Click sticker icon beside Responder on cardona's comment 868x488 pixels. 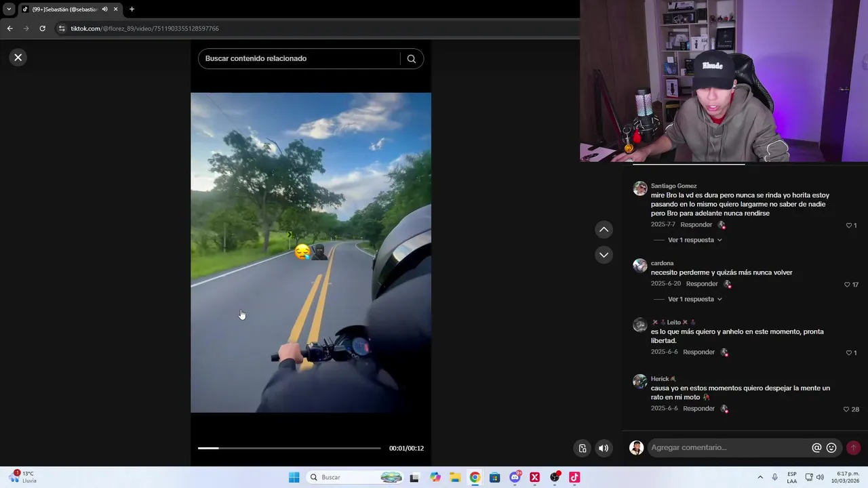tap(727, 284)
